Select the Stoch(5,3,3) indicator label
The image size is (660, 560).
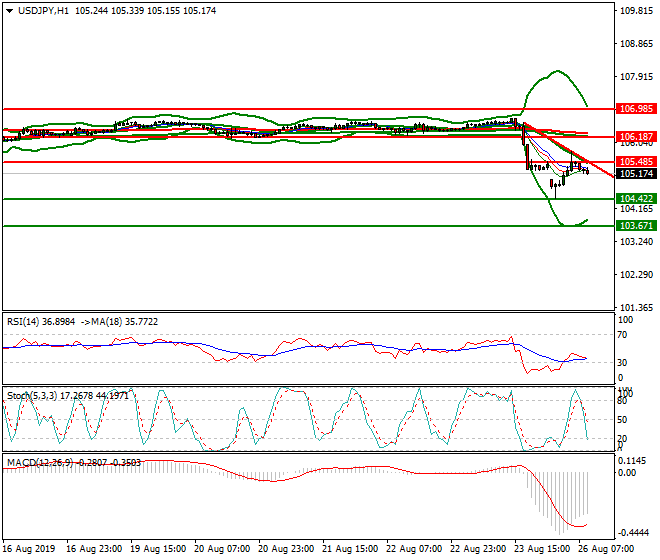pyautogui.click(x=32, y=396)
